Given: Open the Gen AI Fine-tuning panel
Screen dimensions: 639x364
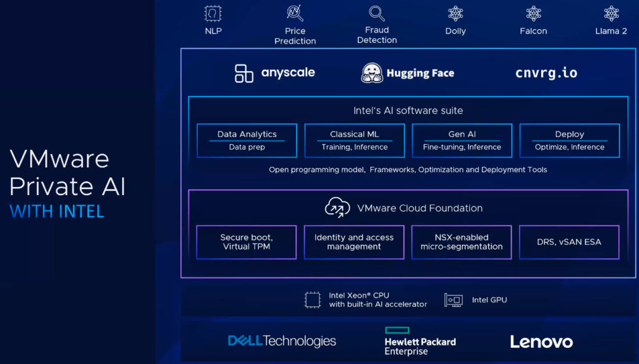Looking at the screenshot, I should tap(461, 140).
